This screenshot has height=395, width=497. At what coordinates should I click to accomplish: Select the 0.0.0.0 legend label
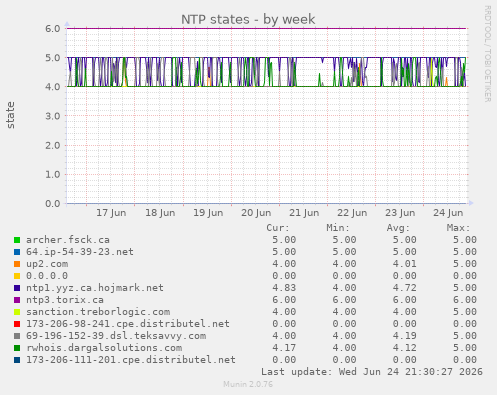pyautogui.click(x=47, y=276)
